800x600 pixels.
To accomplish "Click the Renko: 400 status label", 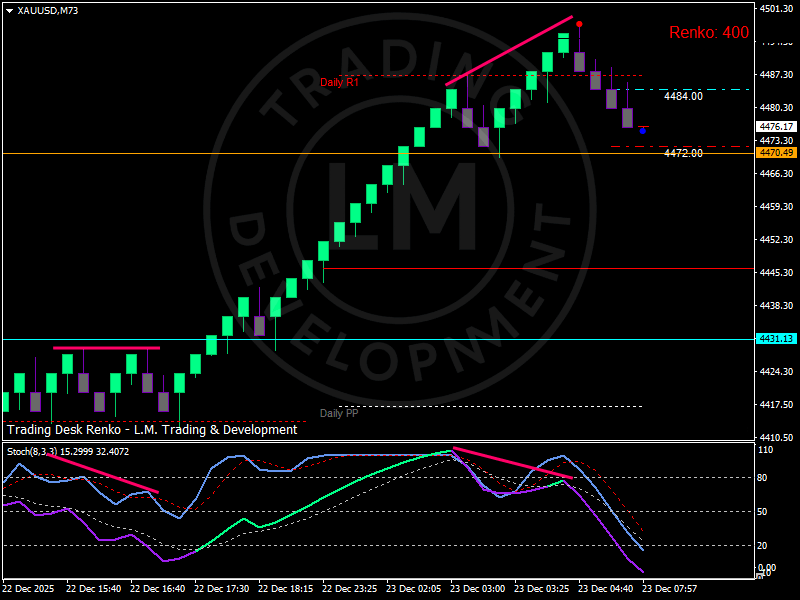I will (x=708, y=31).
